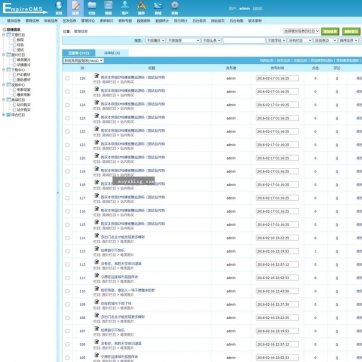
Task: Click the edit icon in row ID 121
Action: click(x=96, y=142)
